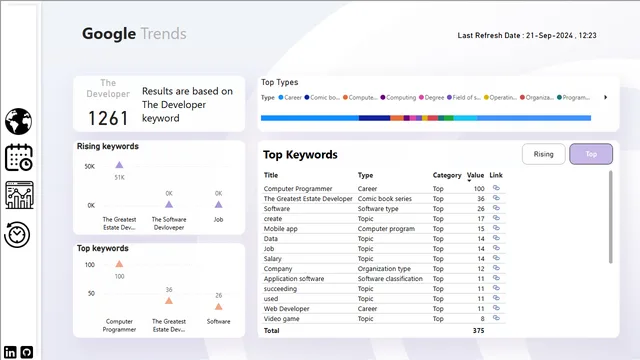Screen dimensions: 640x360
Task: Select the Total value 375
Action: pos(478,331)
